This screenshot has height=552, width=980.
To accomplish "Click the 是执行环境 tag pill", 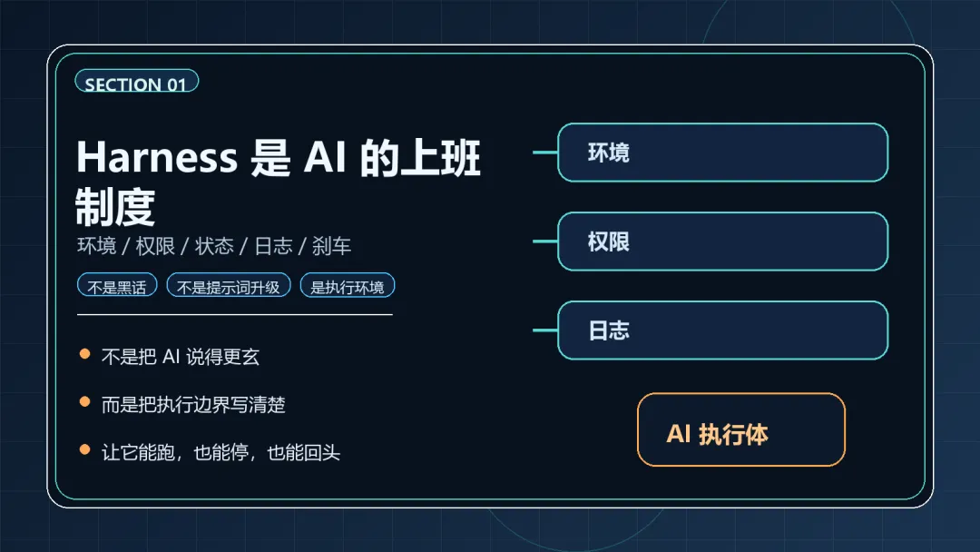I will click(347, 287).
